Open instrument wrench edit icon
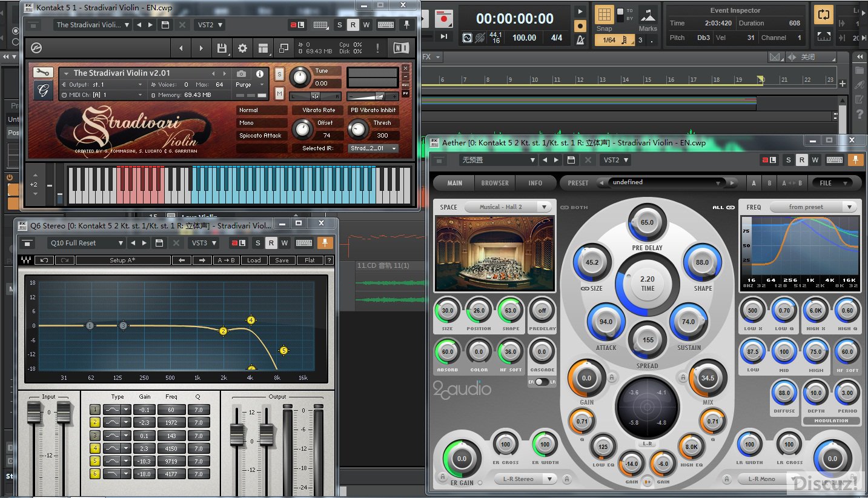This screenshot has width=868, height=498. click(42, 73)
